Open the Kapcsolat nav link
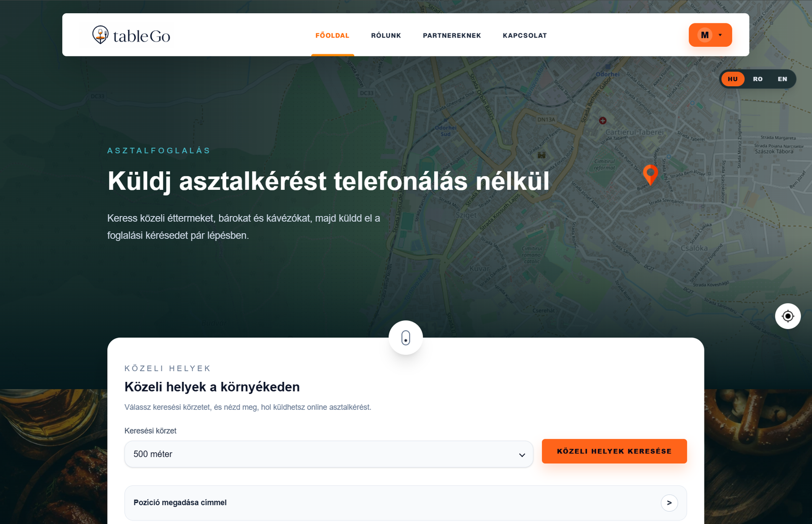This screenshot has width=812, height=524. pos(525,36)
